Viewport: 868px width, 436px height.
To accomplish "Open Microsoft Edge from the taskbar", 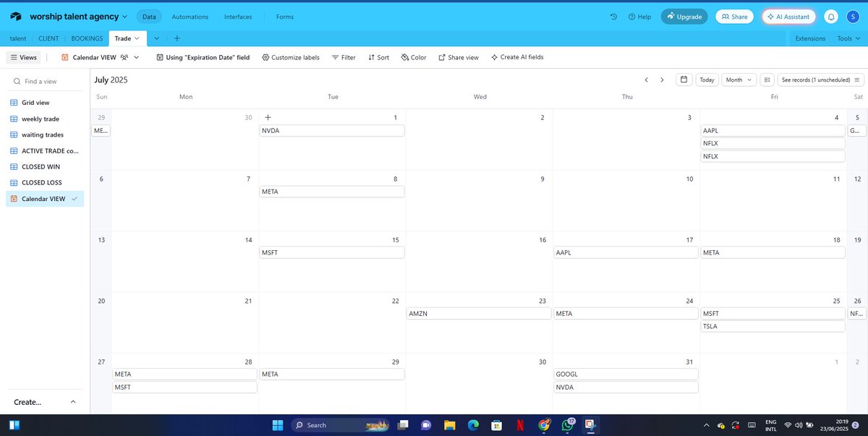I will [x=473, y=425].
